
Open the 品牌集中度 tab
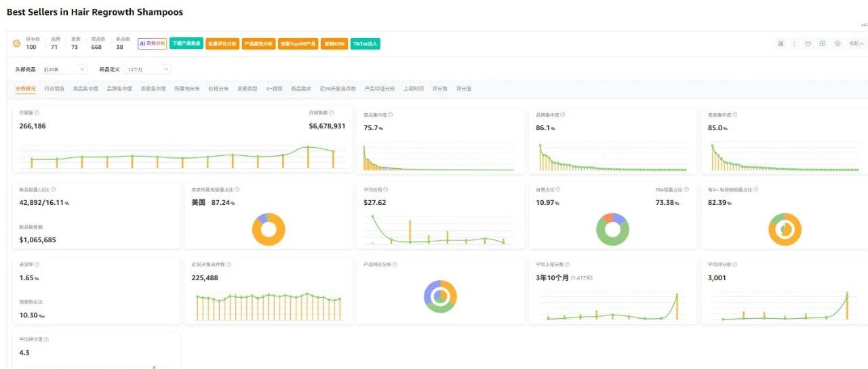click(119, 89)
